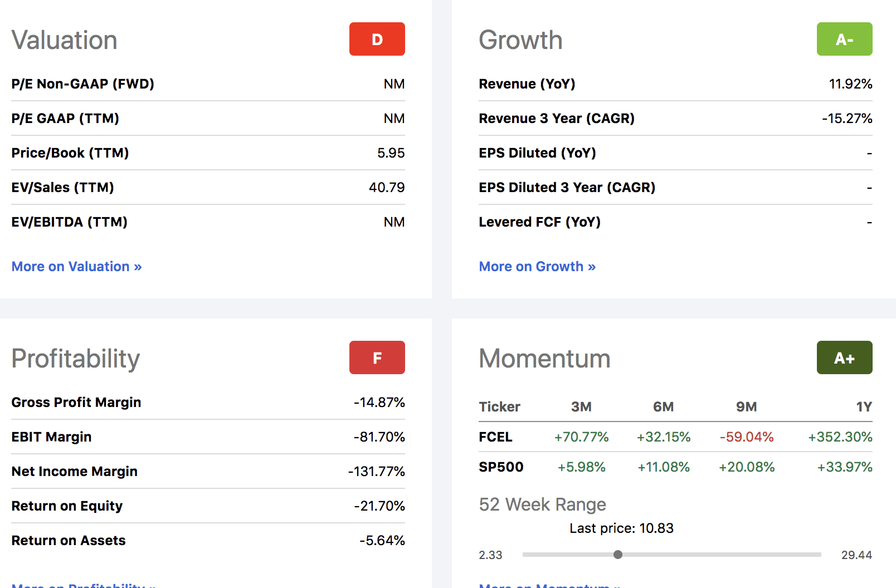896x588 pixels.
Task: Select the 3M momentum column header
Action: coord(581,407)
